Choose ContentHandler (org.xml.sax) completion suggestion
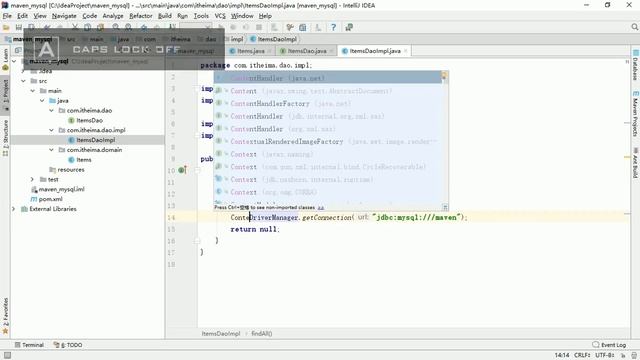The image size is (640, 360). click(x=328, y=129)
